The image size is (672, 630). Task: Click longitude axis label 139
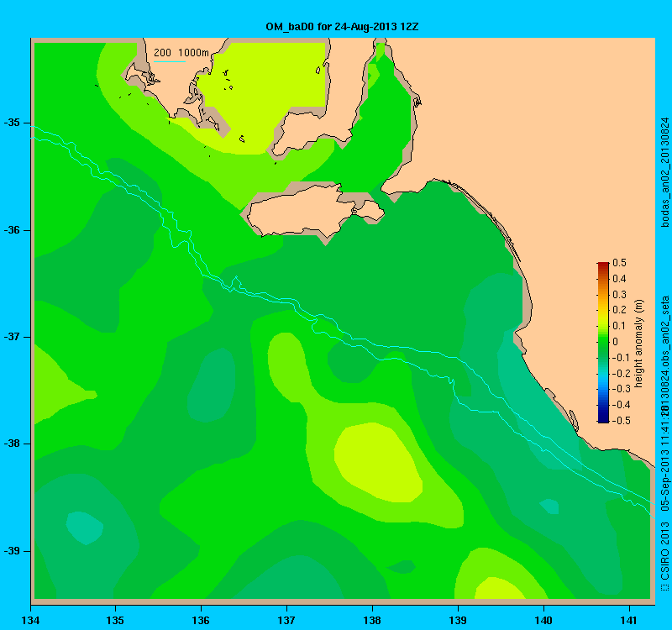tap(458, 620)
